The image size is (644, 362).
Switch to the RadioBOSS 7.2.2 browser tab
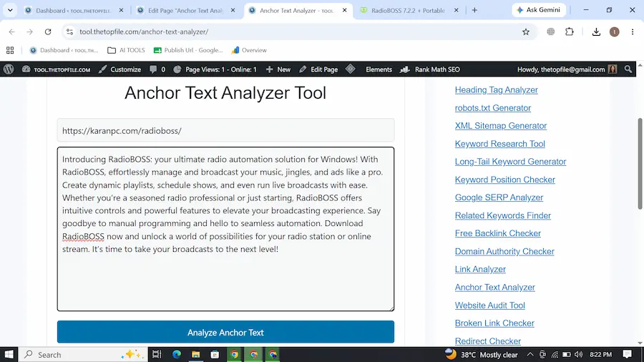tap(408, 11)
